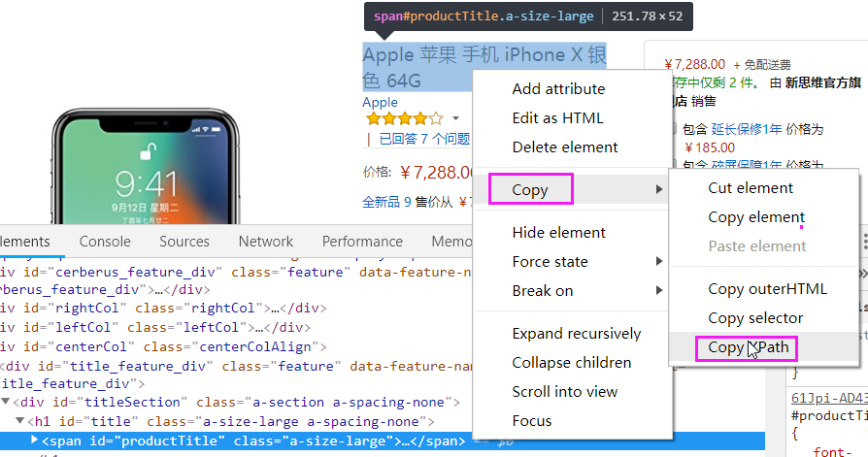The height and width of the screenshot is (457, 868).
Task: Collapse the h1 title node
Action: click(20, 421)
